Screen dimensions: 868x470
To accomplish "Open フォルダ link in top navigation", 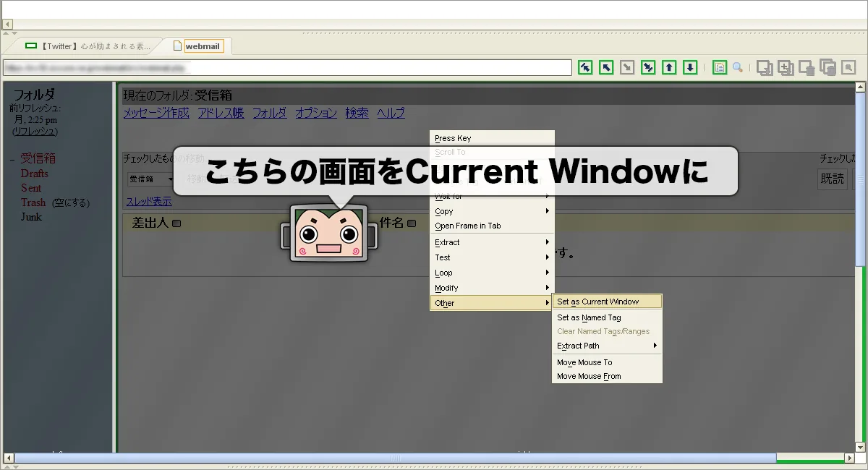I will pos(269,113).
